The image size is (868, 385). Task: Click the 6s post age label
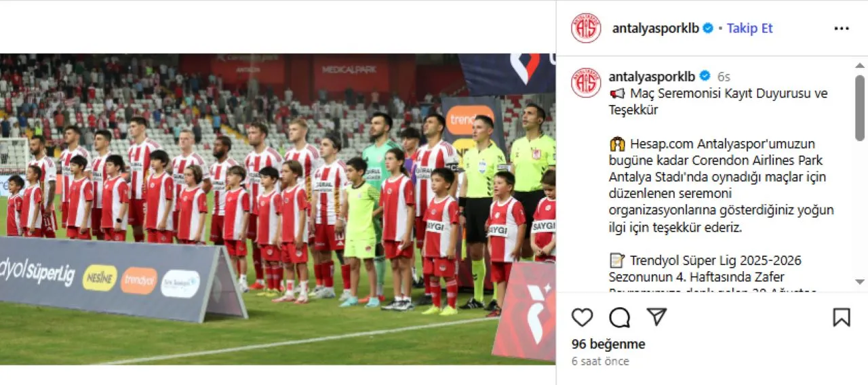coord(724,77)
